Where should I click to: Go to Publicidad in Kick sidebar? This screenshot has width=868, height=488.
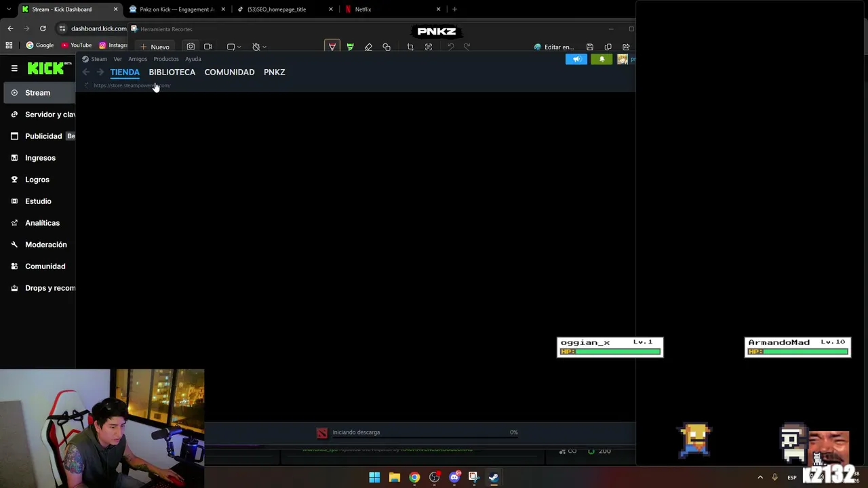pos(39,136)
